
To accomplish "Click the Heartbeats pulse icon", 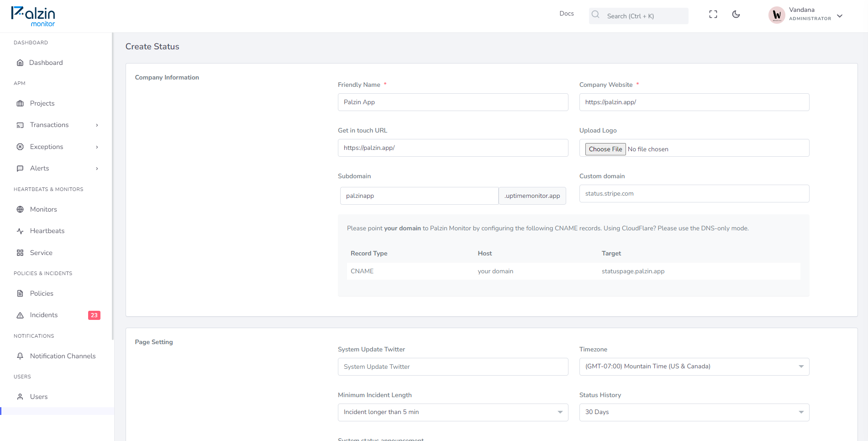I will (x=20, y=231).
